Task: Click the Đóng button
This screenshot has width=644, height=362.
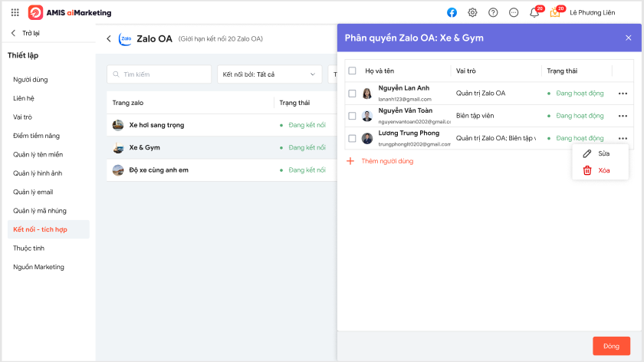Action: coord(611,346)
